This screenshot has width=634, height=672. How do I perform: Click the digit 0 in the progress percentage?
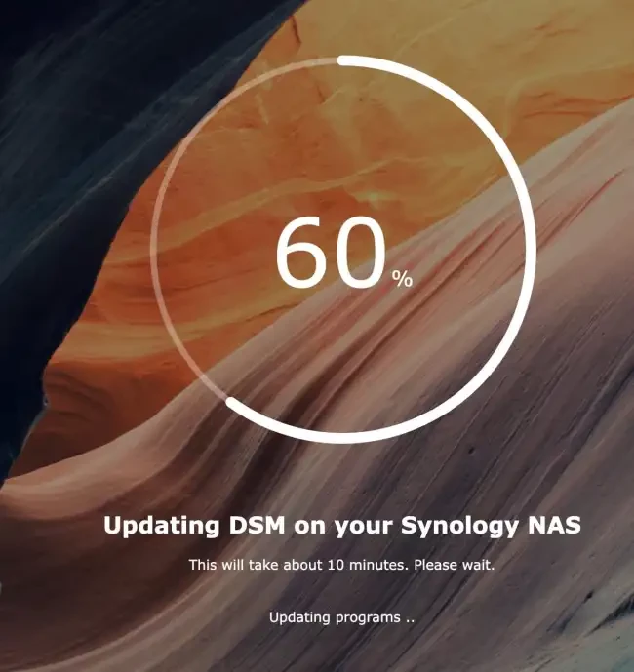pos(360,252)
